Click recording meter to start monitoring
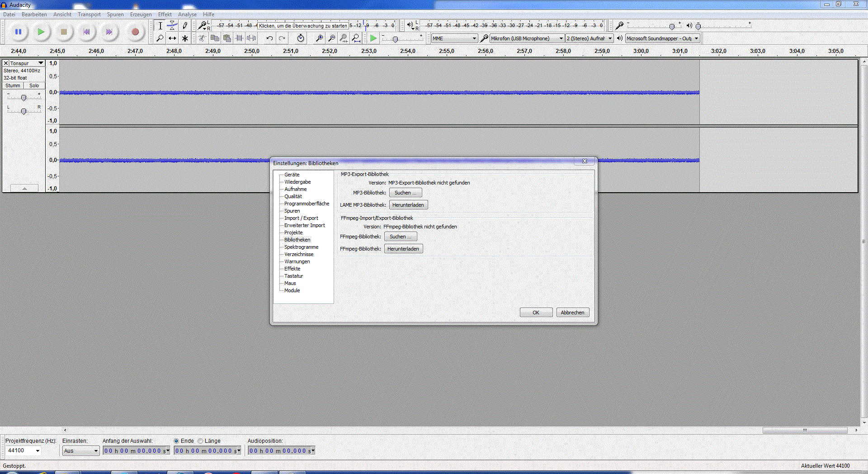 (303, 26)
